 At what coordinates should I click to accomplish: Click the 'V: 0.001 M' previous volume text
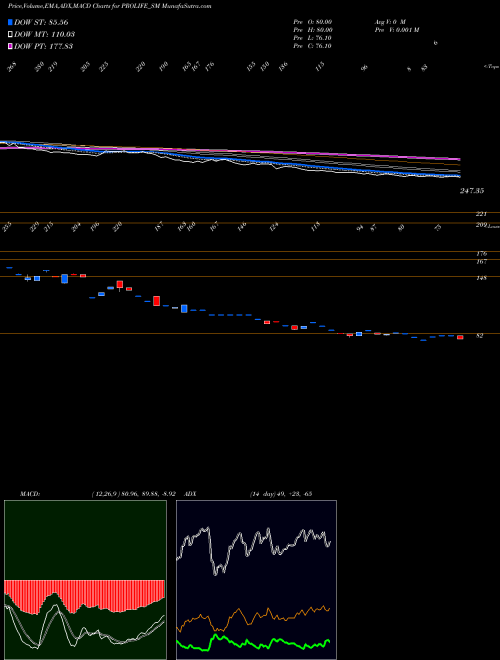tap(403, 30)
